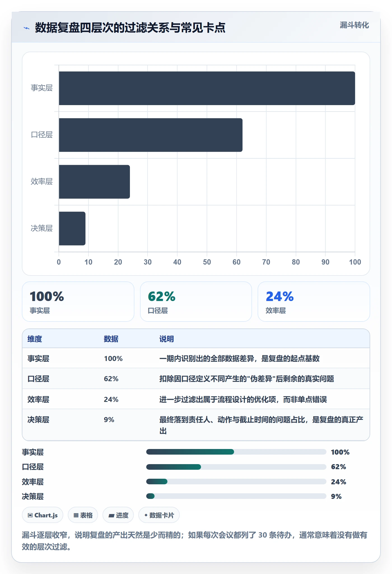Click the 漏斗转化 tag in the header

354,25
